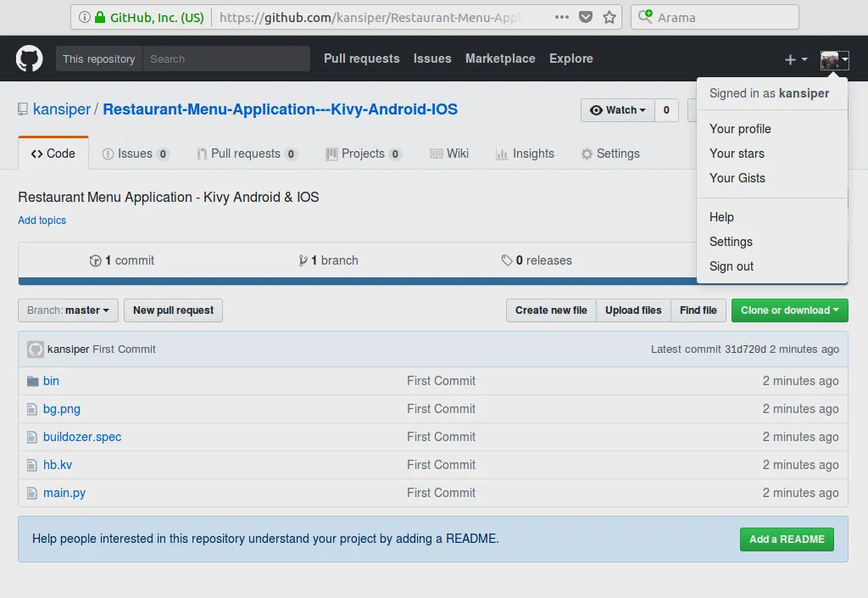Click the site info icon in address bar
Image resolution: width=868 pixels, height=598 pixels.
(x=84, y=17)
